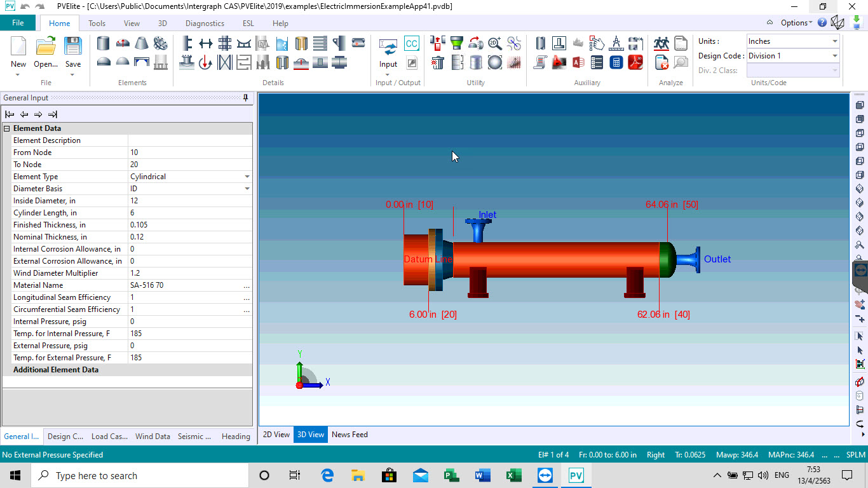Open the News Feed tab

349,435
